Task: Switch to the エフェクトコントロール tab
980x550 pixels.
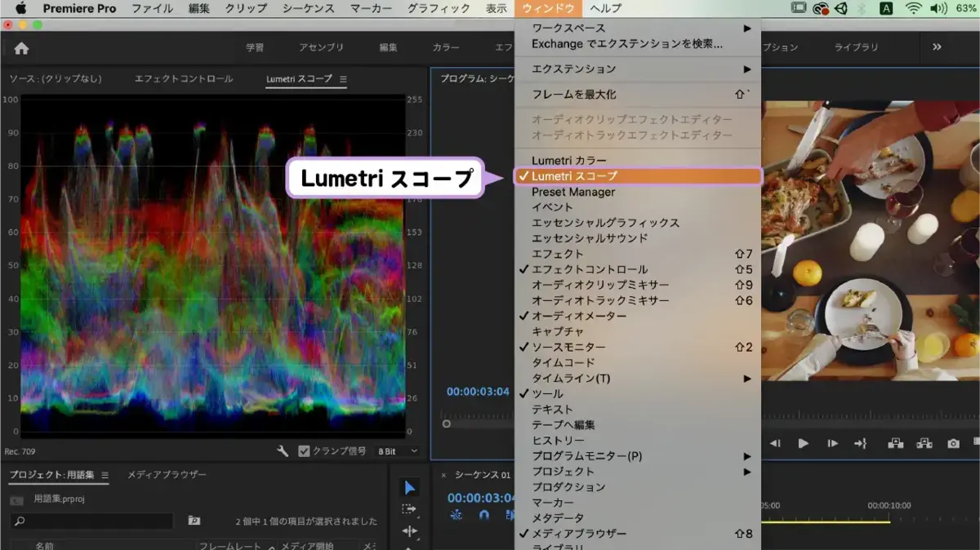Action: [x=184, y=79]
